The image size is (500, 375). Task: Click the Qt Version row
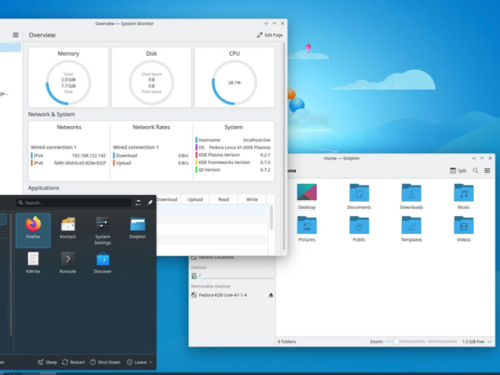tap(233, 170)
